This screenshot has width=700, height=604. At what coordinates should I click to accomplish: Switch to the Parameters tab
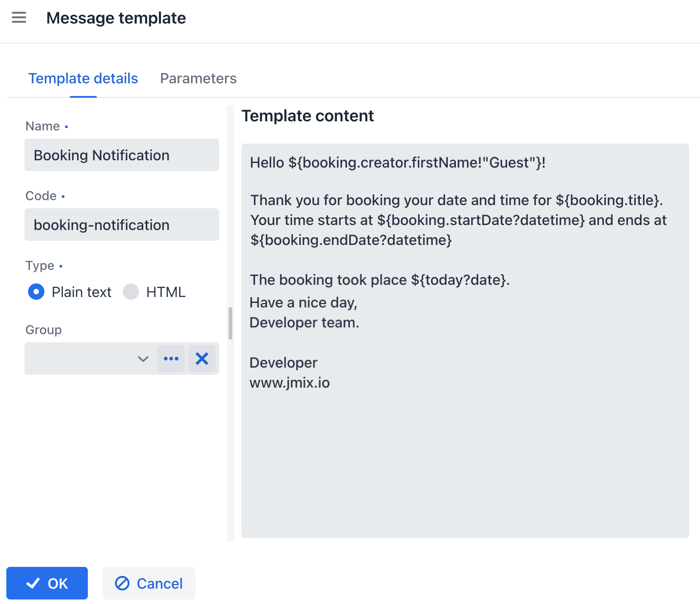[x=198, y=78]
